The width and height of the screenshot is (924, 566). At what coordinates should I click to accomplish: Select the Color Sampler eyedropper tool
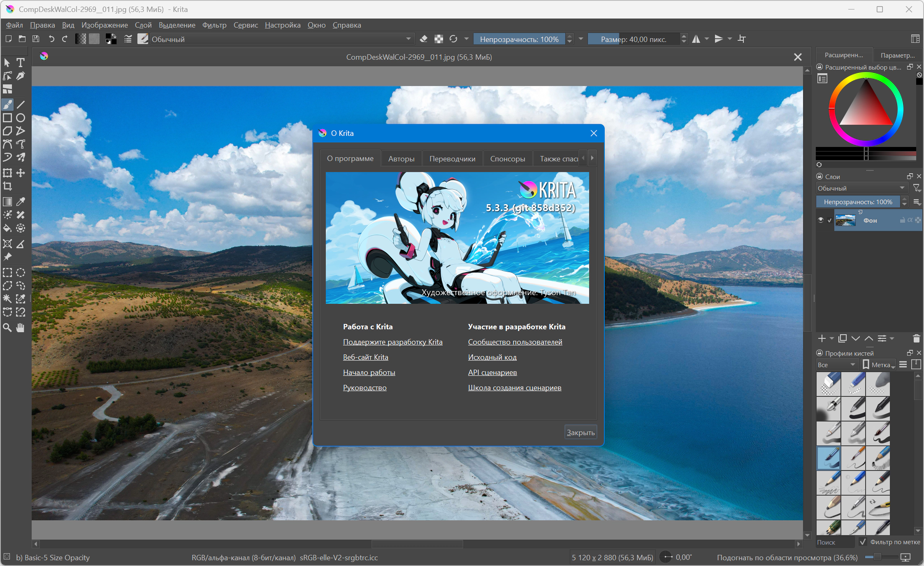(x=21, y=202)
